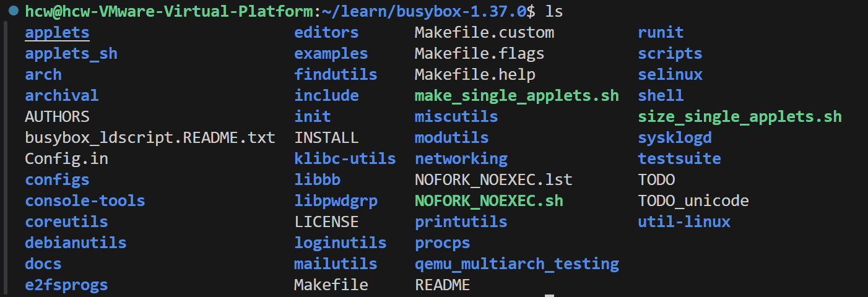Viewport: 868px width, 297px height.
Task: Click the networking directory name
Action: 461,159
